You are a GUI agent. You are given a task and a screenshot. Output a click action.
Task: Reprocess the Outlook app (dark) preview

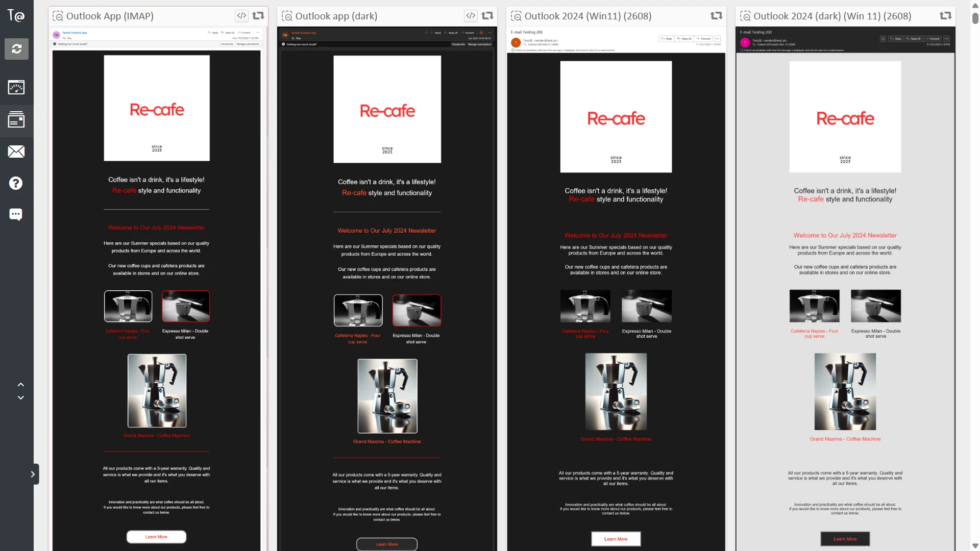[487, 16]
